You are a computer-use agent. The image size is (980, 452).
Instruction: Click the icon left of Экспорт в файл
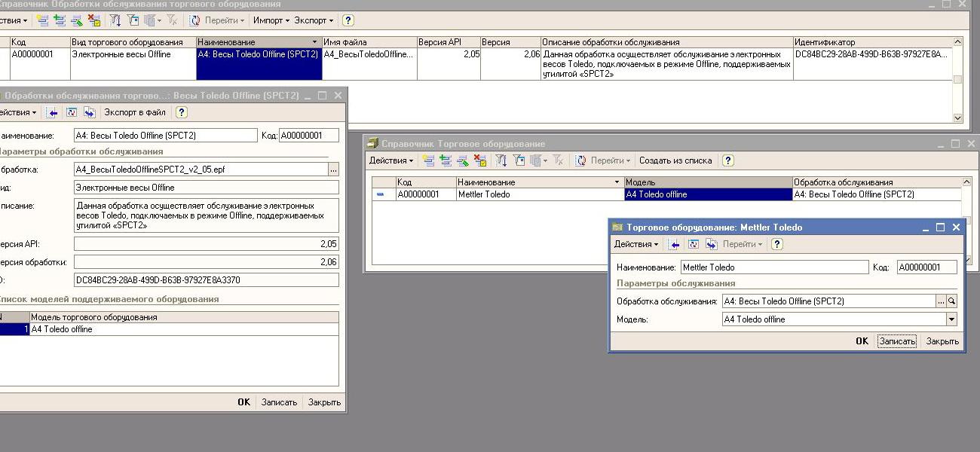(90, 112)
